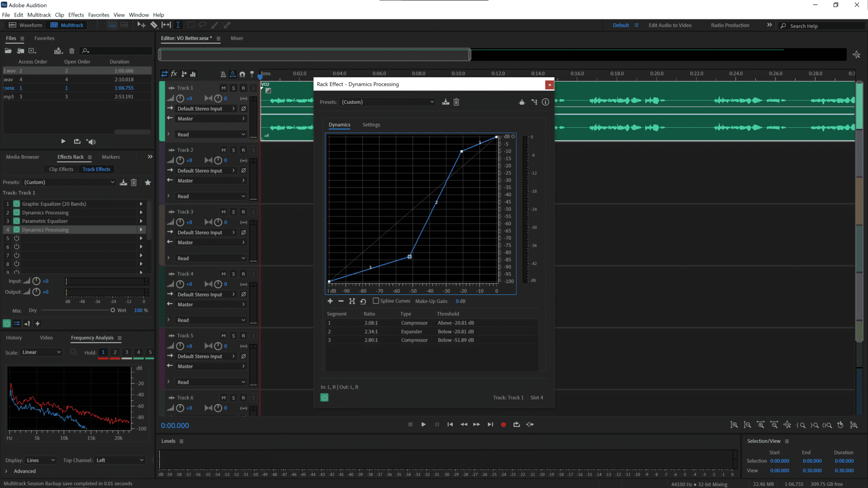Delete Dynamics Processing preset trash icon
868x488 pixels.
coord(456,102)
